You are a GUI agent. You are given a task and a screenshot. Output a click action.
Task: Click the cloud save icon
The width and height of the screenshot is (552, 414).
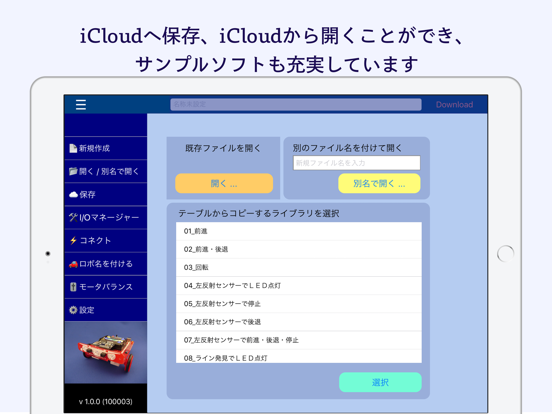73,195
